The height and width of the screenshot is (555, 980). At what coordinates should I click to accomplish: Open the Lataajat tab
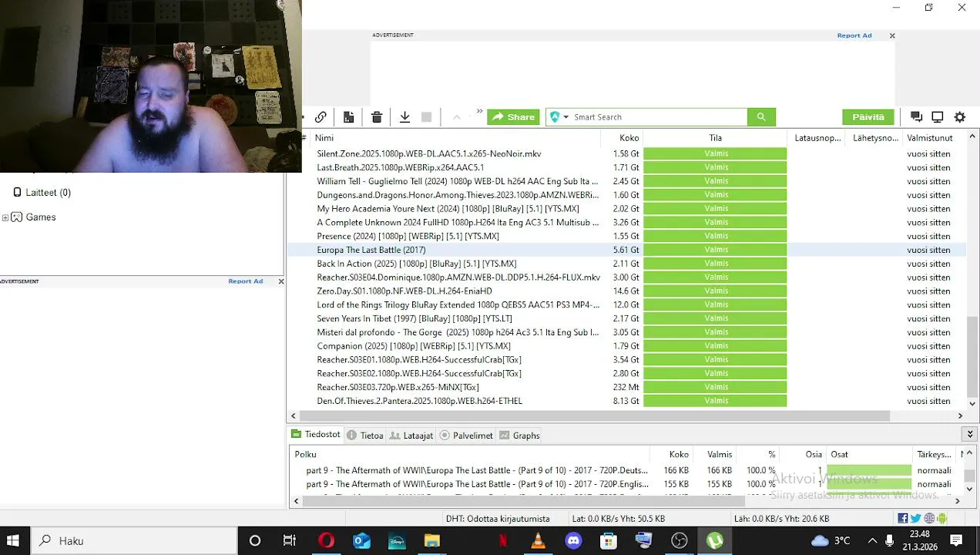pyautogui.click(x=411, y=436)
